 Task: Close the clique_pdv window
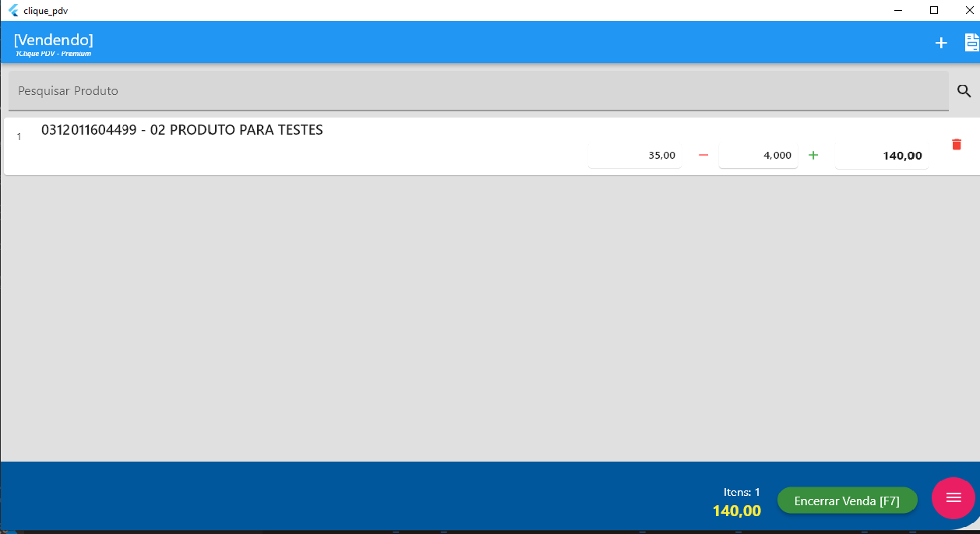969,10
